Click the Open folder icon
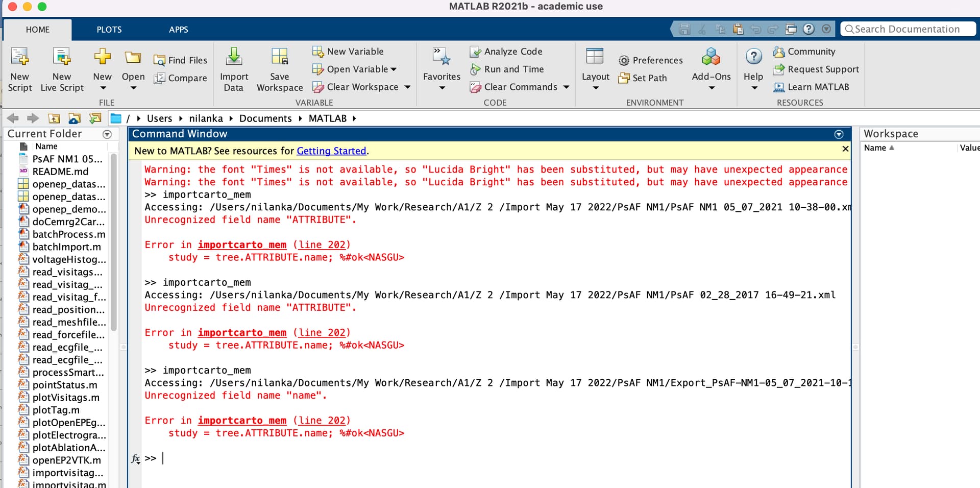980x488 pixels. [x=133, y=57]
